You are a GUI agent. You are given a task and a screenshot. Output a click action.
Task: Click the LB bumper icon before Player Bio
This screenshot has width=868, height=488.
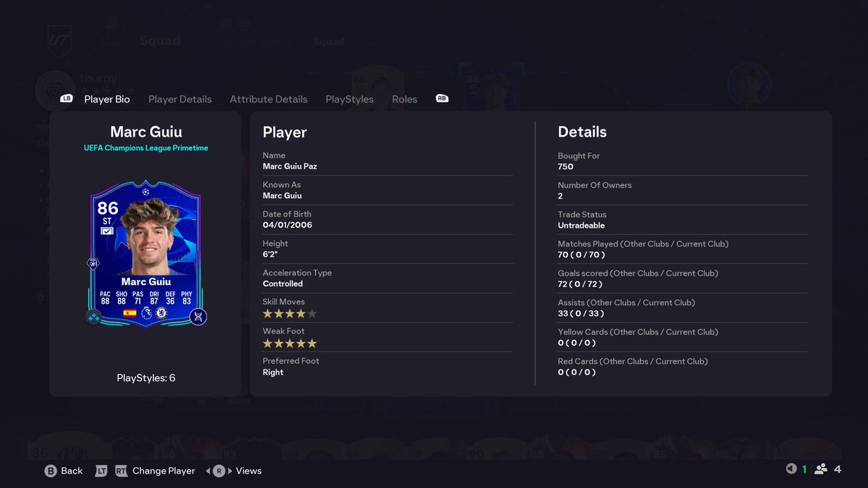(67, 98)
